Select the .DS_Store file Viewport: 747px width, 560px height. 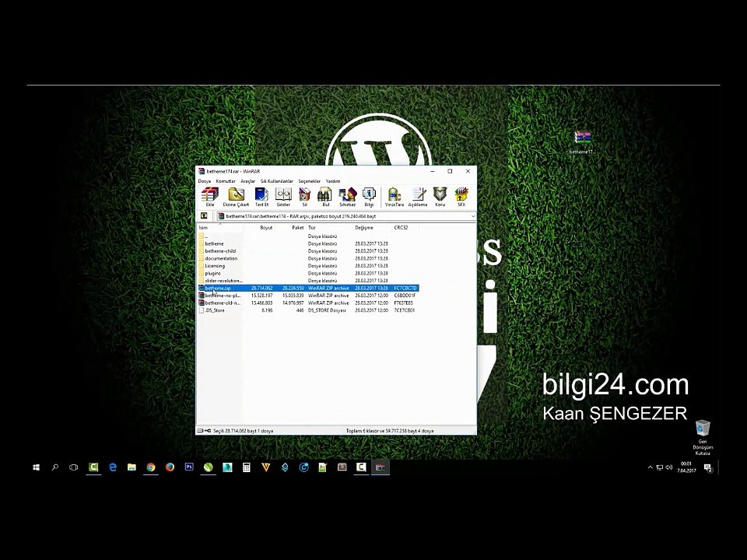coord(308,310)
